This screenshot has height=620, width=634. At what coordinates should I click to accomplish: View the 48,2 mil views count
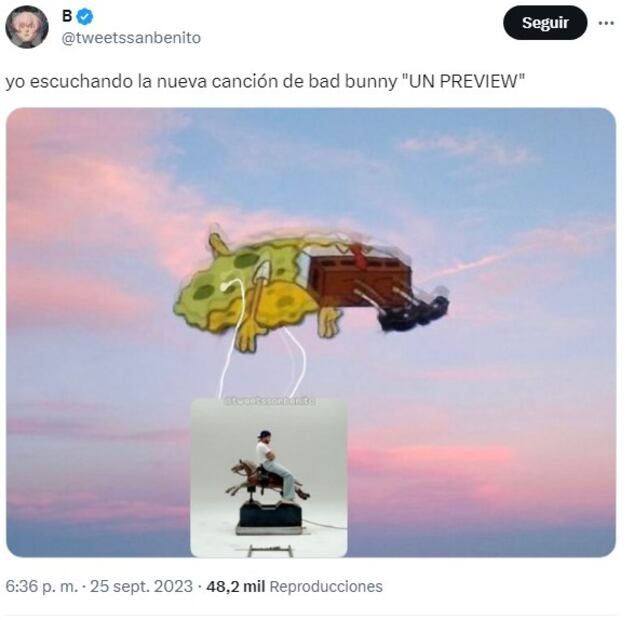[236, 586]
